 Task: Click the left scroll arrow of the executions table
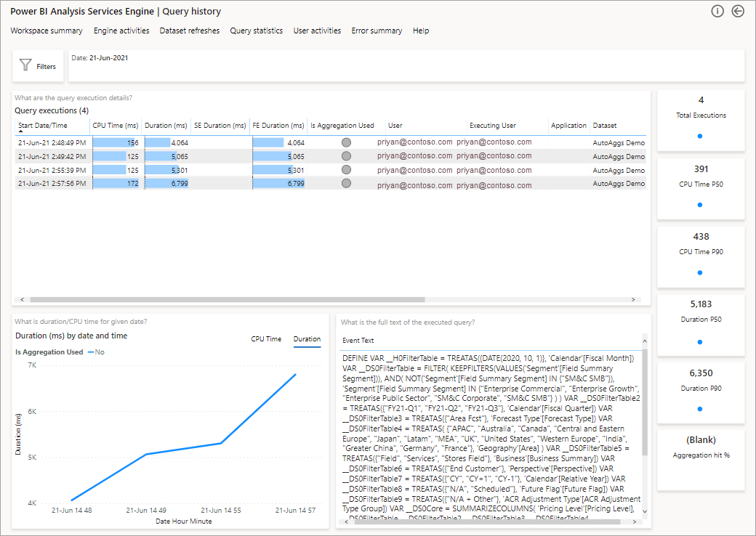(x=22, y=299)
